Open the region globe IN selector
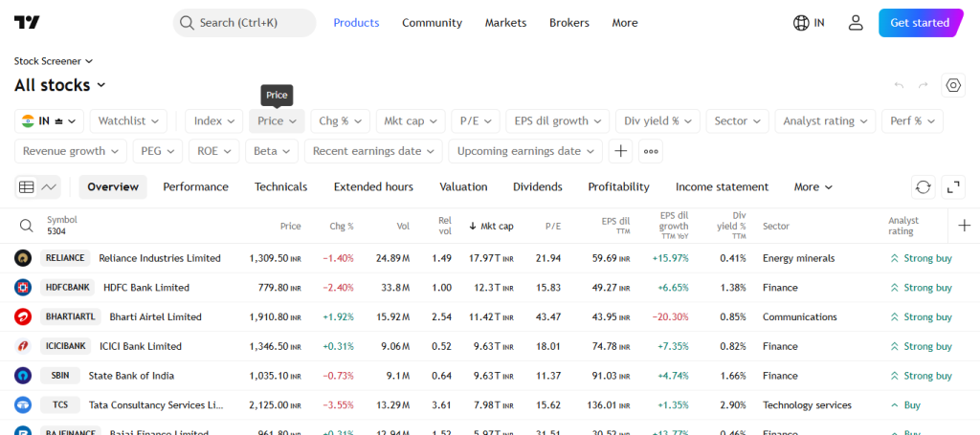The width and height of the screenshot is (980, 435). 809,23
